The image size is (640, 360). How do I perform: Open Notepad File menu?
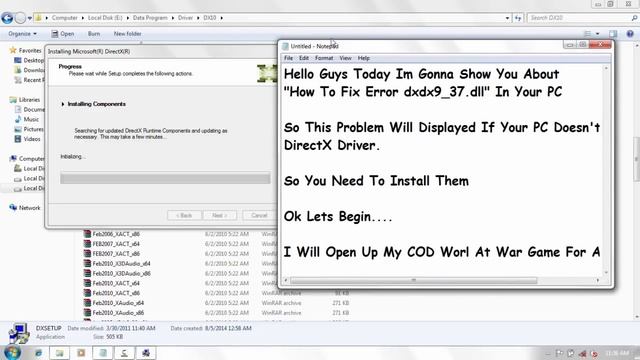pyautogui.click(x=289, y=58)
